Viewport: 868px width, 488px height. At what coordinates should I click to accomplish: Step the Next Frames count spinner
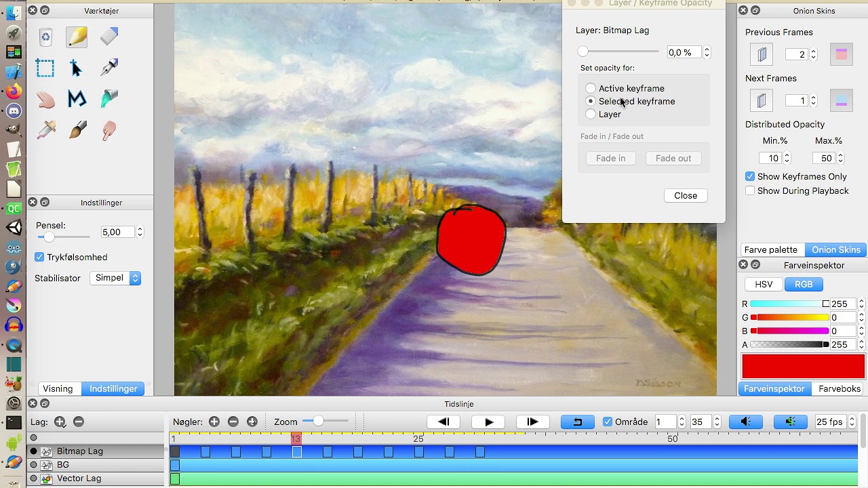tap(813, 101)
